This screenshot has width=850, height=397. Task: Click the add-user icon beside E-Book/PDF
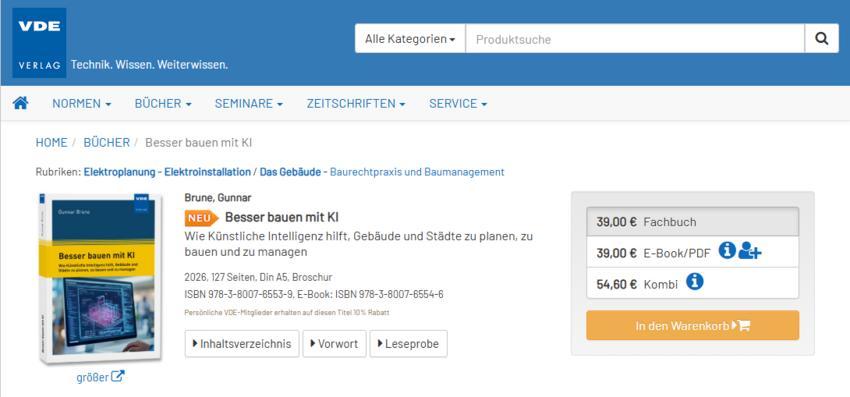pos(750,251)
